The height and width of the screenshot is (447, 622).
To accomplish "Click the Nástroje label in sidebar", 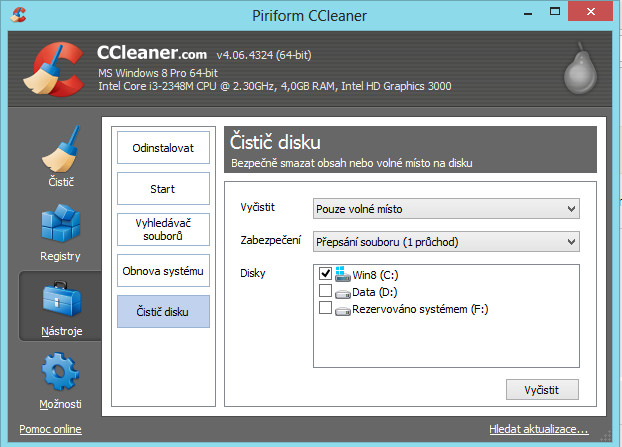I will click(x=61, y=331).
